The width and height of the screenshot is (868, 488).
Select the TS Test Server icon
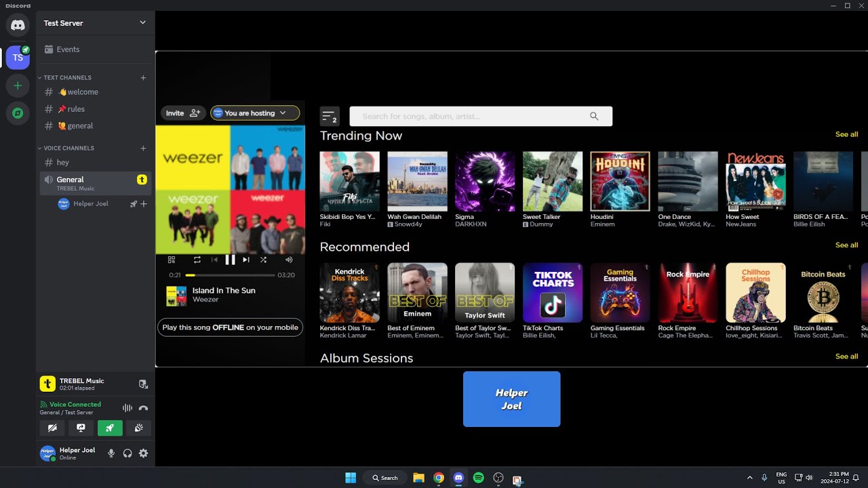(18, 58)
